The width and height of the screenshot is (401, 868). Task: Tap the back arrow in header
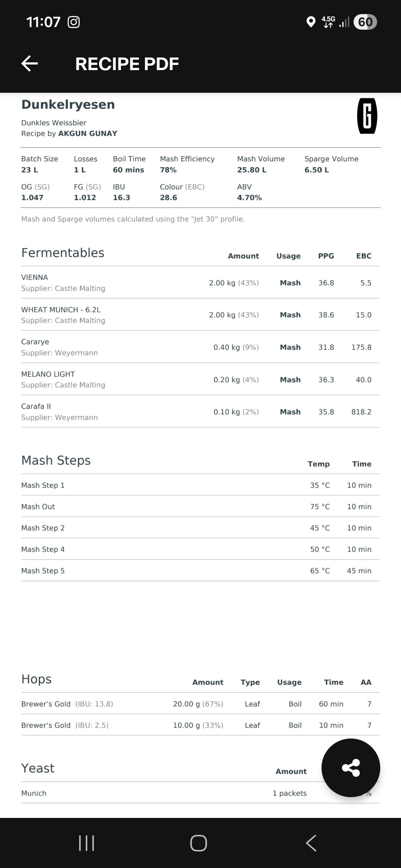coord(30,64)
